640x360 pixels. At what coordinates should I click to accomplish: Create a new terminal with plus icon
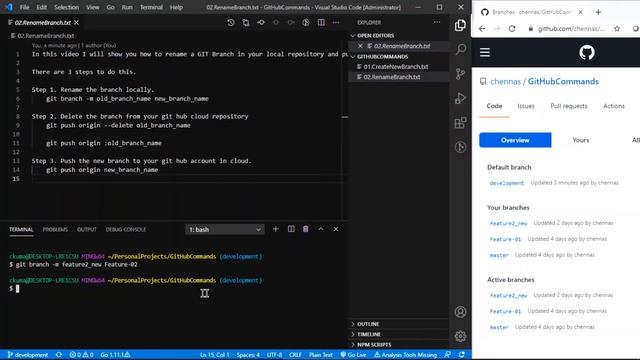click(276, 229)
